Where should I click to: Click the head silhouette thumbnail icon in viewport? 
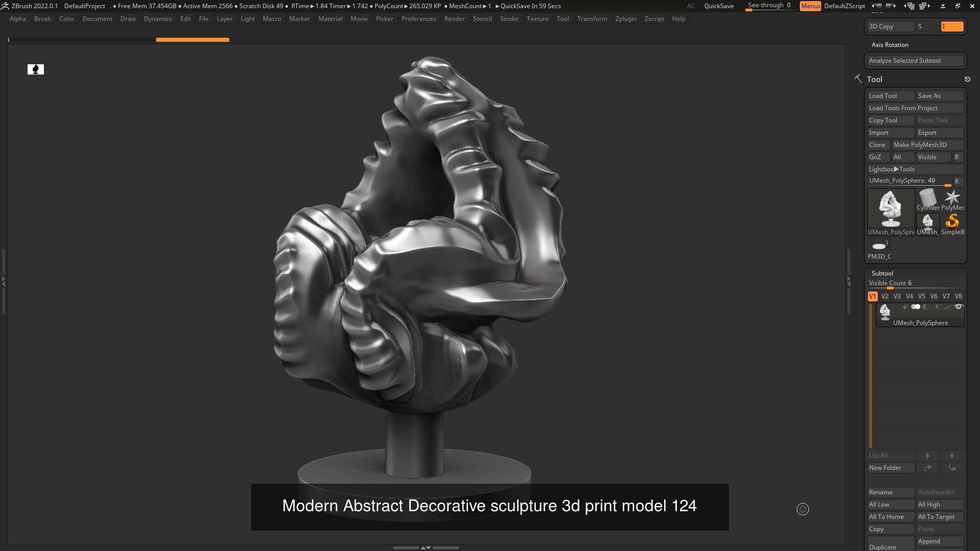36,69
